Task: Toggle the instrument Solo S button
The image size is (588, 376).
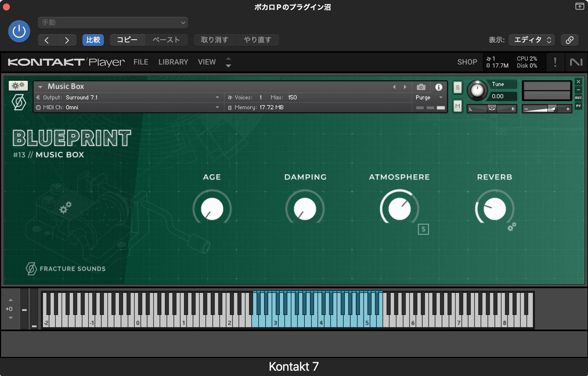Action: tap(457, 87)
